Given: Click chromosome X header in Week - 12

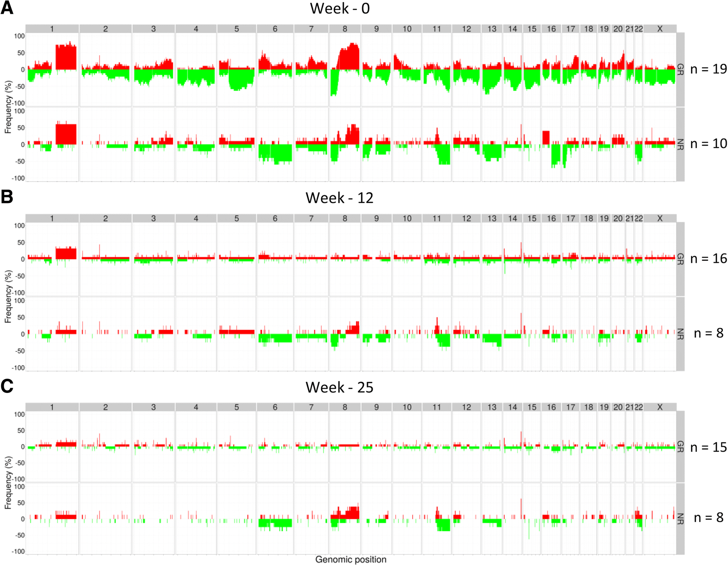Looking at the screenshot, I should coord(660,218).
